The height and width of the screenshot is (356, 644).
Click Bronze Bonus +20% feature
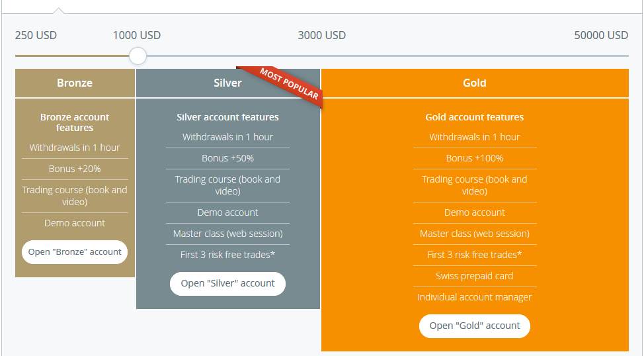pos(75,169)
